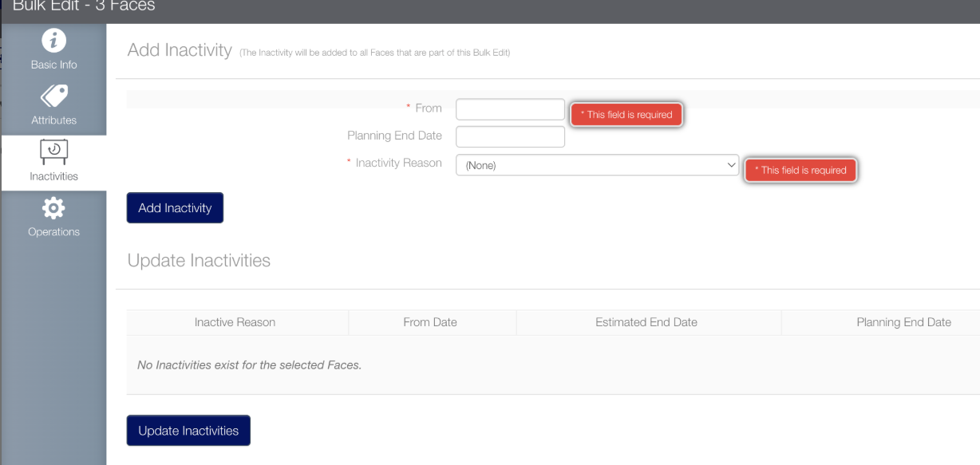The image size is (980, 465).
Task: Click the 'No Inactivities exist' table row
Action: (x=250, y=365)
